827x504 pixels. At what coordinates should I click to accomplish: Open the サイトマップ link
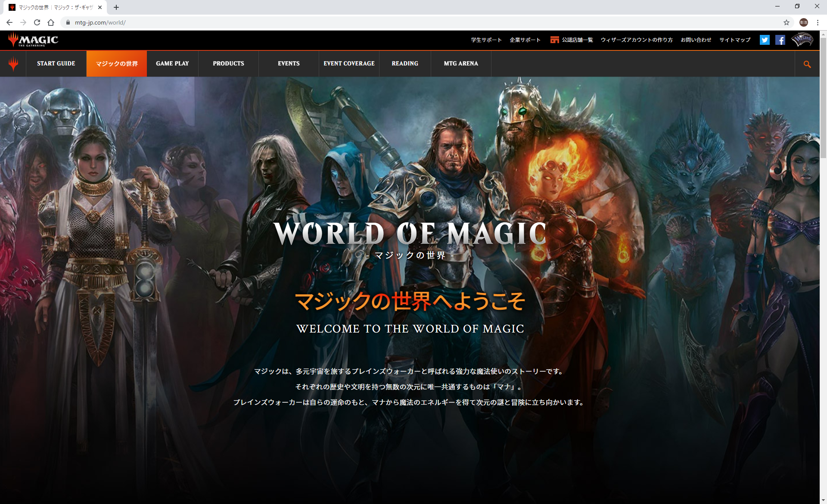(735, 40)
